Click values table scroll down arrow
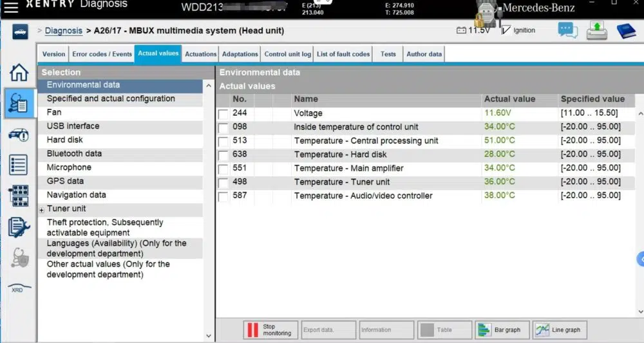644x343 pixels. pos(640,312)
